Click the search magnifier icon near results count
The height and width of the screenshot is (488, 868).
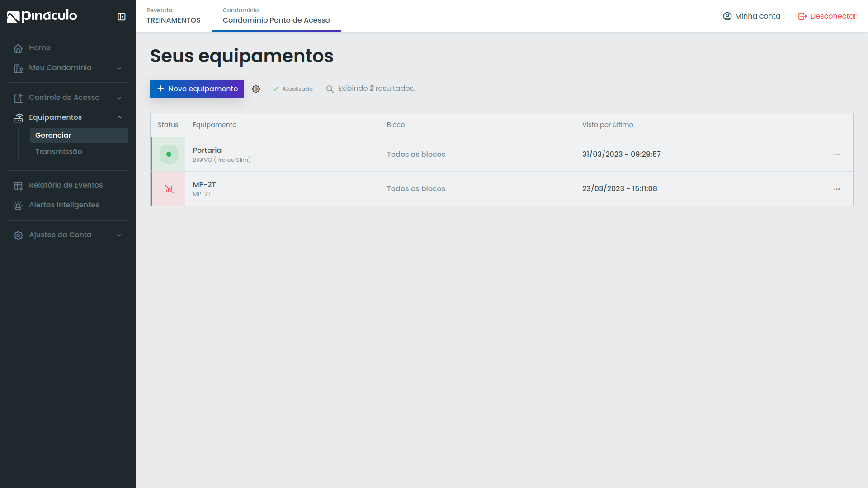click(330, 89)
